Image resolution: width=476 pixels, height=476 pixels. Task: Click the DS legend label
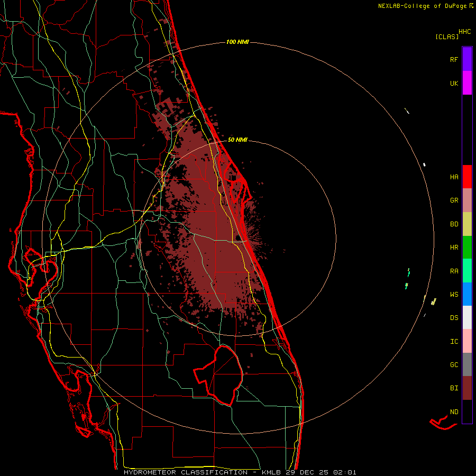(x=454, y=318)
